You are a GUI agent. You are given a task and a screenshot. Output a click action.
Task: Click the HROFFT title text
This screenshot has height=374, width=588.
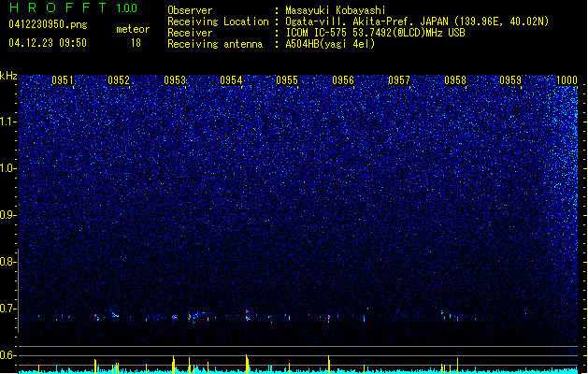click(58, 7)
